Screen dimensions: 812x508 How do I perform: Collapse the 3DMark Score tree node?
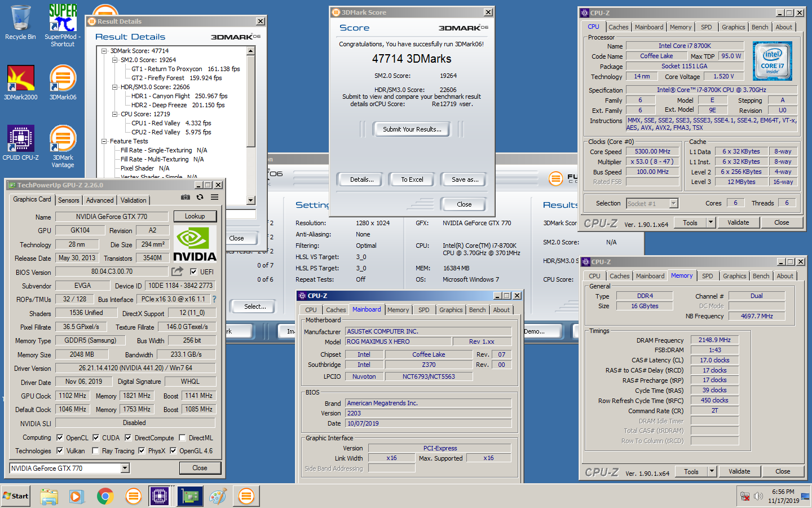104,51
